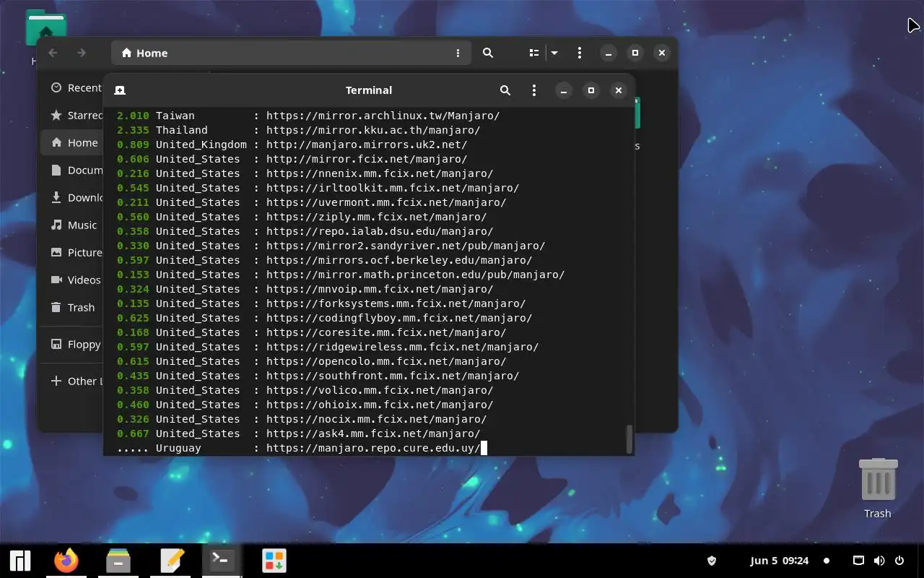The height and width of the screenshot is (578, 924).
Task: Click the mirror.kku.ac.th Thailand line
Action: (298, 130)
